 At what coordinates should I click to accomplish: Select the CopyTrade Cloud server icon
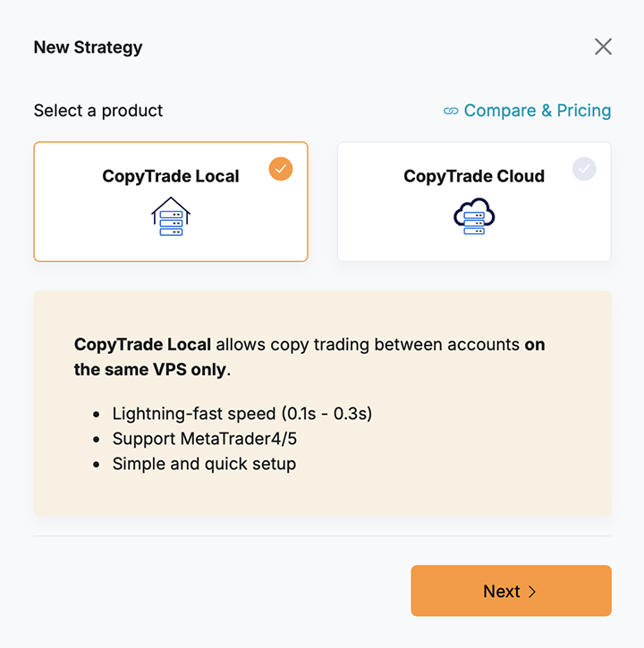474,216
